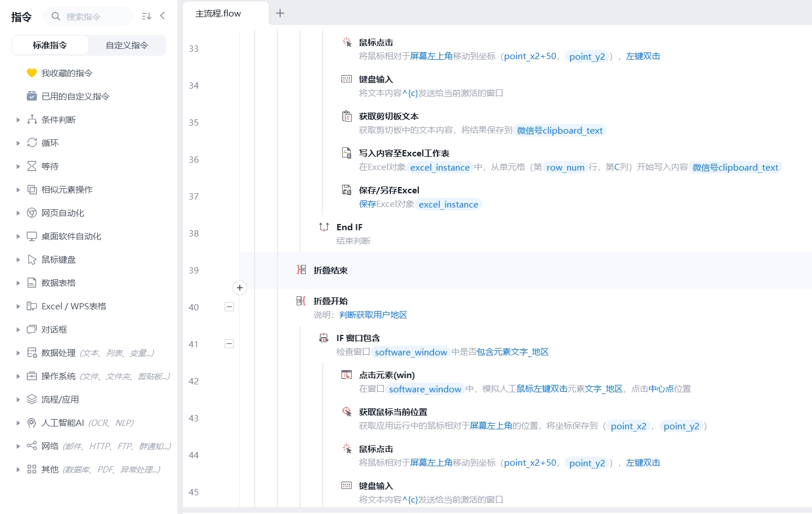Click the 左键双击 link on line 33

(x=643, y=56)
